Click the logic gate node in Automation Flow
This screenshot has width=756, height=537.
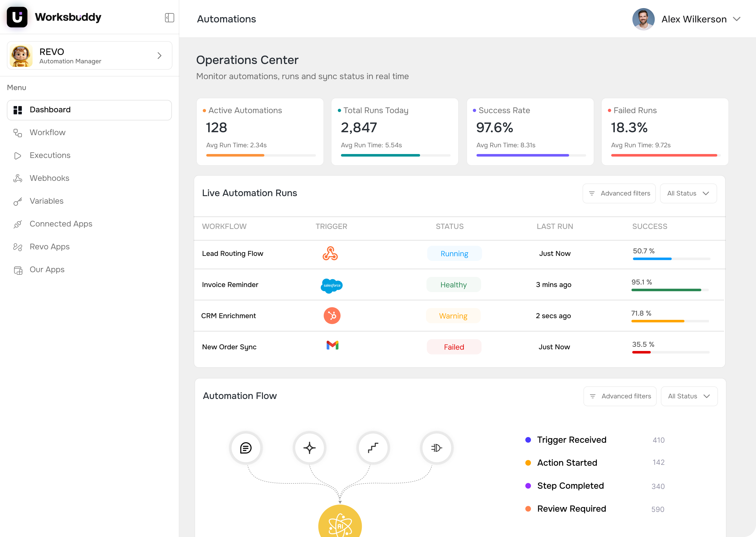coord(437,448)
